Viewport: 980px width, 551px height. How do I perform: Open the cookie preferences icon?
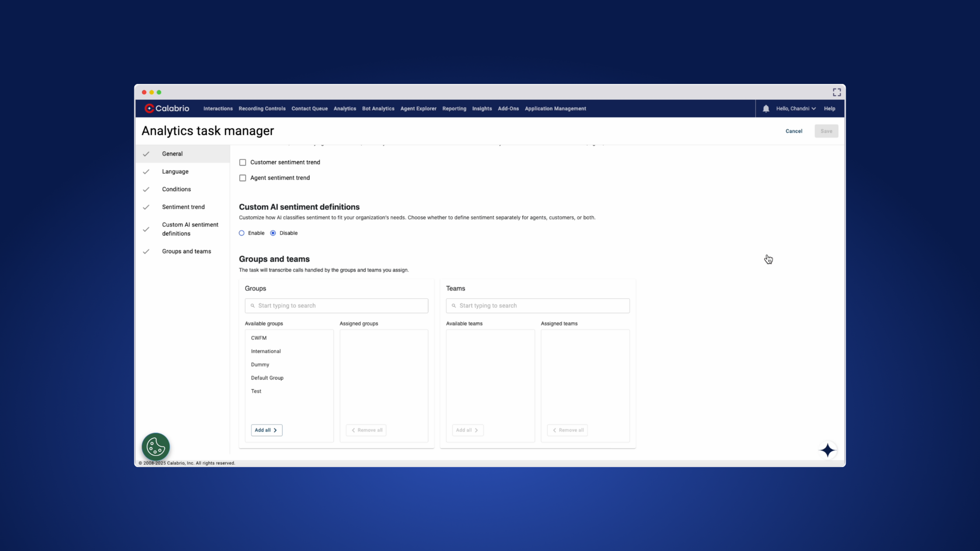pyautogui.click(x=156, y=447)
